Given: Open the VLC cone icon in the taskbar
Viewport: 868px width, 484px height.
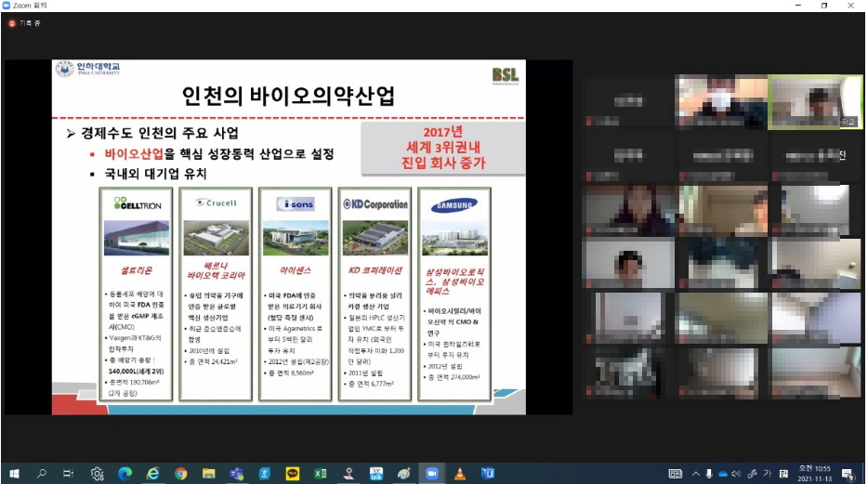Looking at the screenshot, I should point(459,474).
